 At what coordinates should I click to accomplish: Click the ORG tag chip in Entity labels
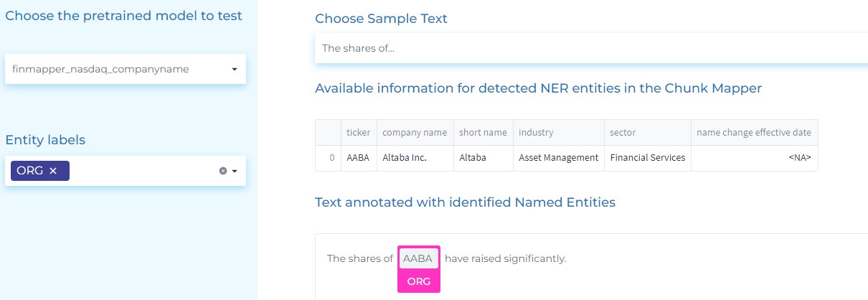[x=39, y=171]
